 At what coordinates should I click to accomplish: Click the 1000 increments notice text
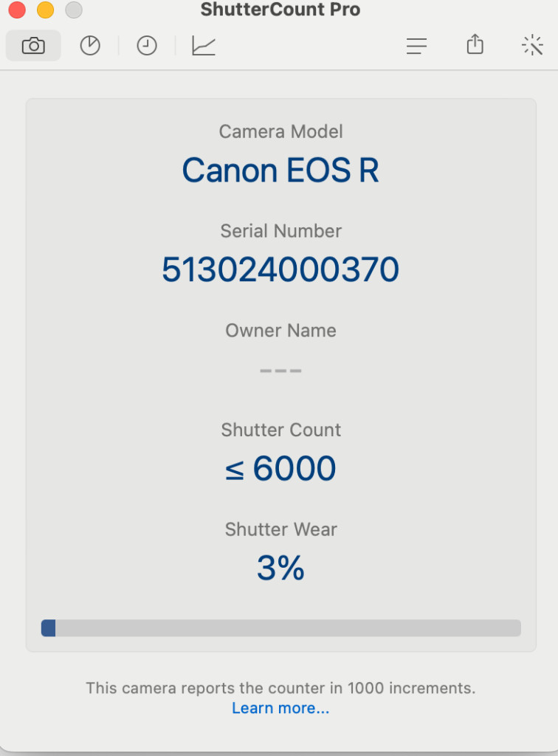pos(280,688)
